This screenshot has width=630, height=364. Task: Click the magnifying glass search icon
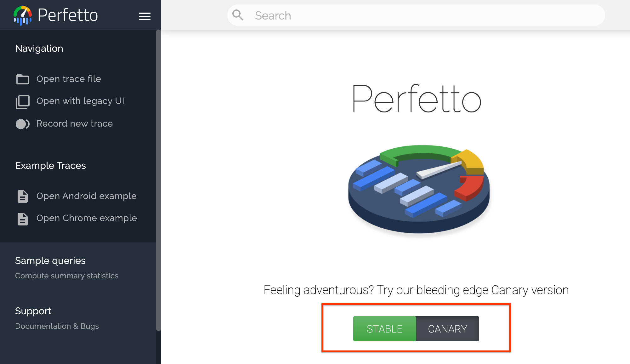coord(238,15)
